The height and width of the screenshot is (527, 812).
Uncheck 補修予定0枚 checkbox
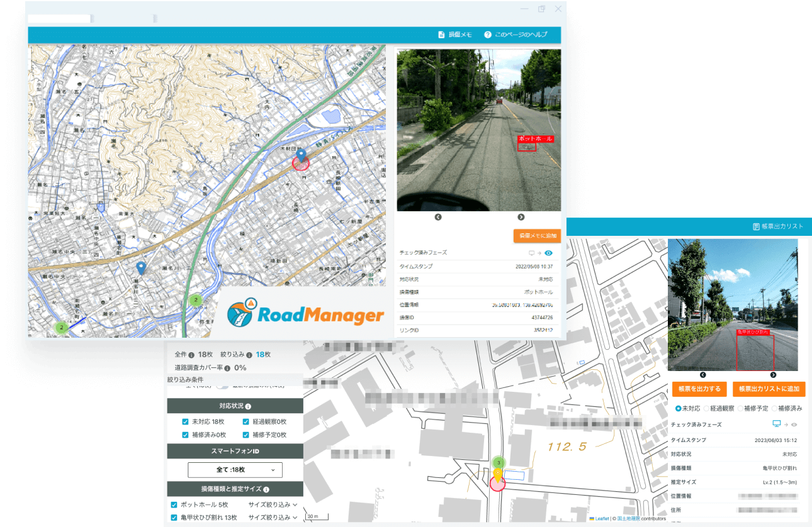[x=246, y=435]
